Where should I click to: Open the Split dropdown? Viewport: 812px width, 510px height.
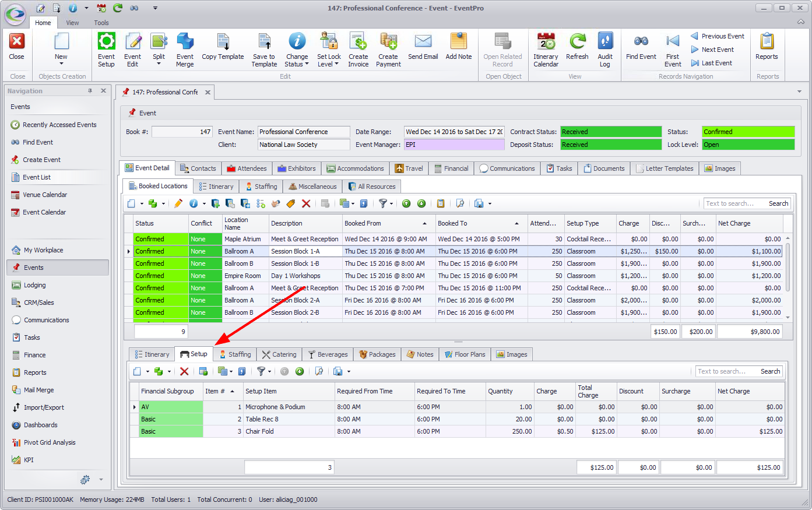(x=159, y=64)
